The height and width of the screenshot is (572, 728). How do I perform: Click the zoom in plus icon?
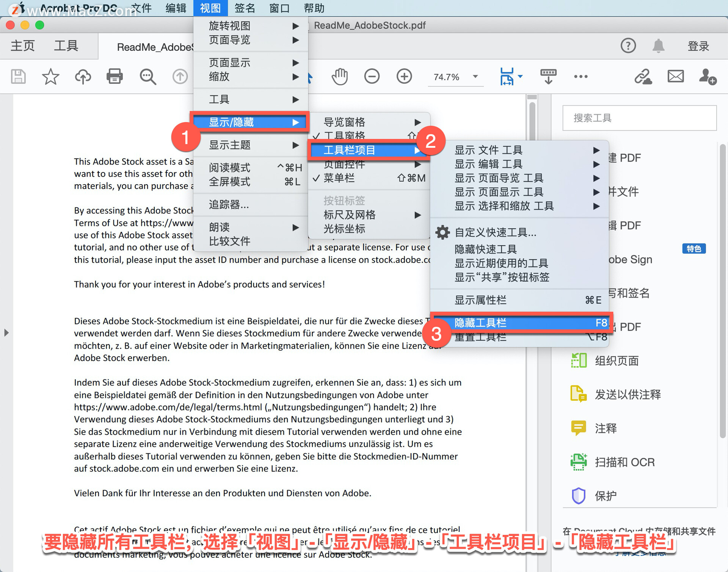coord(404,77)
